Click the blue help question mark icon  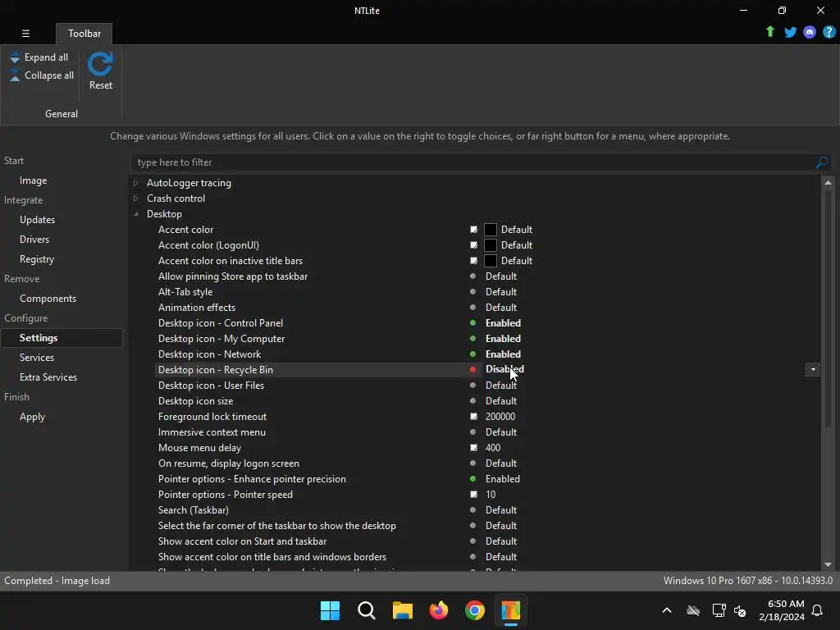[829, 33]
